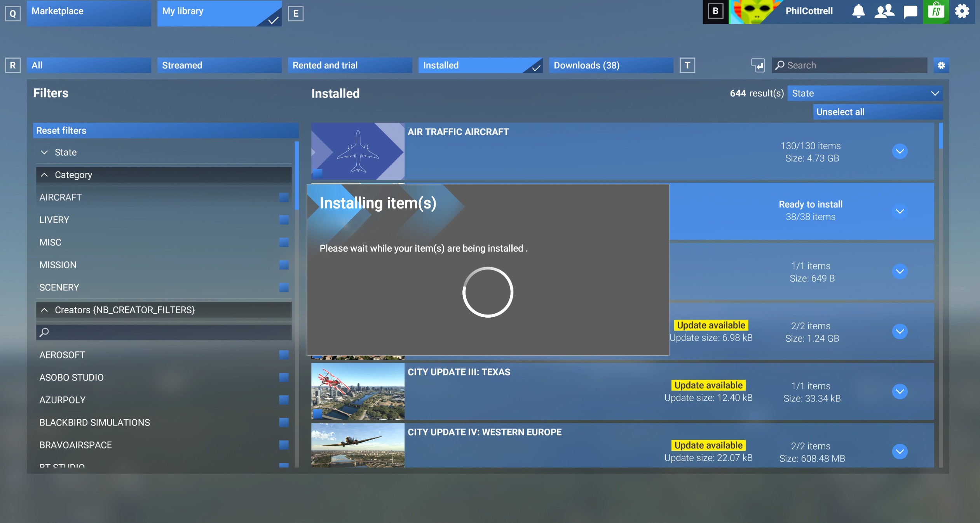
Task: Open the Downloads (38) tab
Action: pos(611,65)
